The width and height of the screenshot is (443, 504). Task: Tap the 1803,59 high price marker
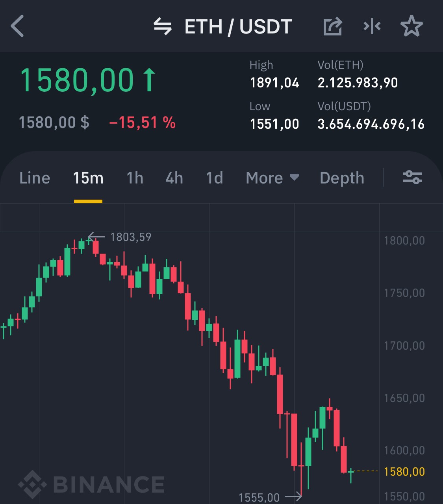(131, 237)
